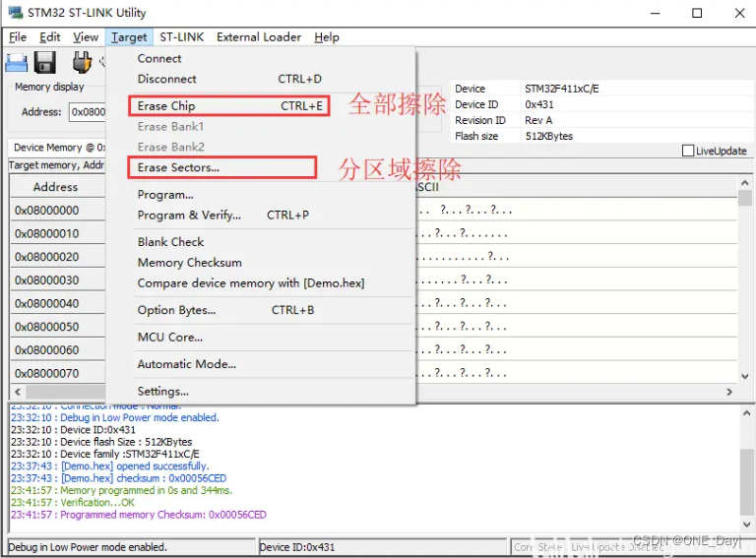Open the File menu
Screen dimensions: 756x558
point(18,37)
